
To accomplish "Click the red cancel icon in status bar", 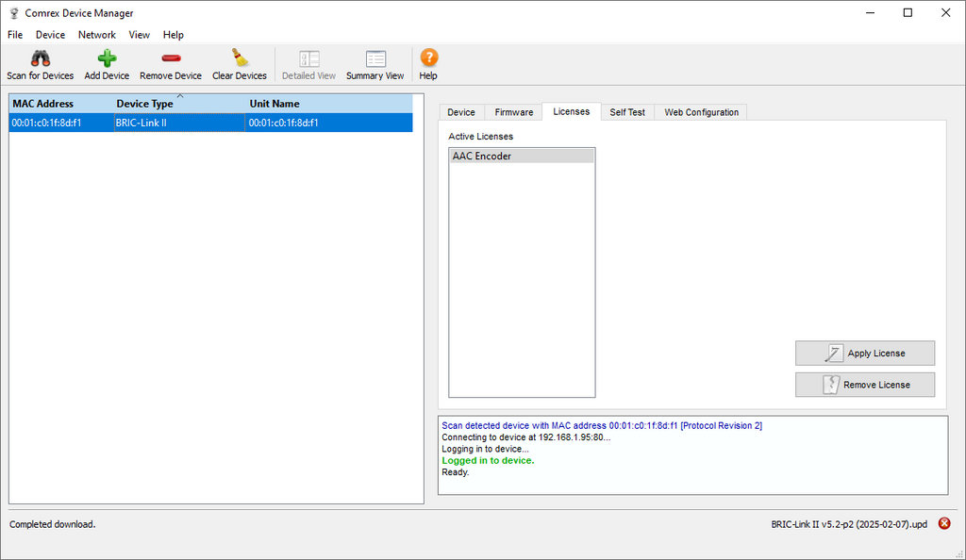I will pyautogui.click(x=944, y=523).
